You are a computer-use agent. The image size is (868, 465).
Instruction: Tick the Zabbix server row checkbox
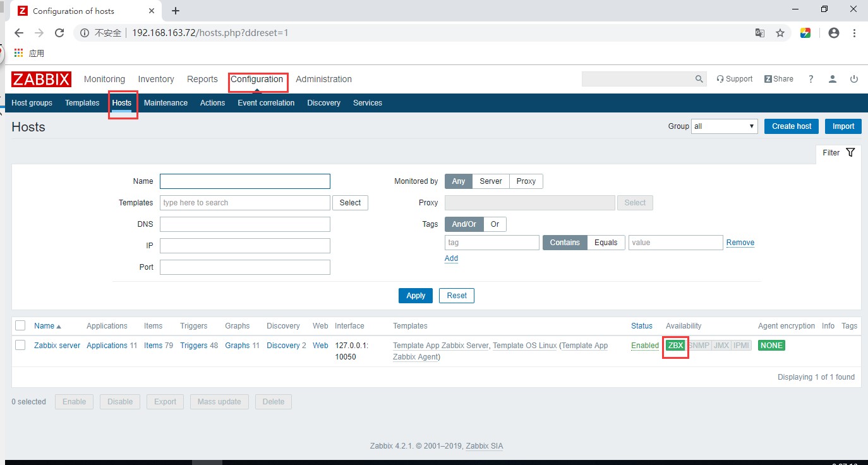tap(20, 345)
